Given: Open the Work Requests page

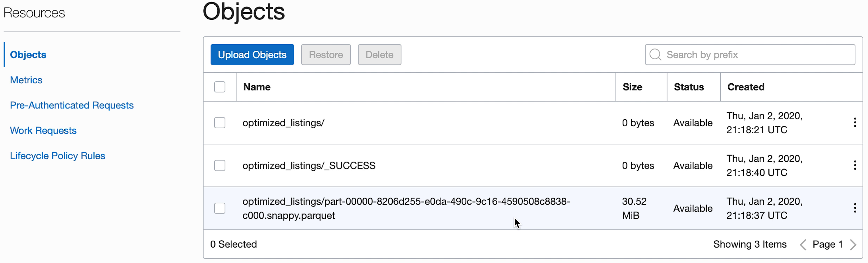Looking at the screenshot, I should [43, 130].
